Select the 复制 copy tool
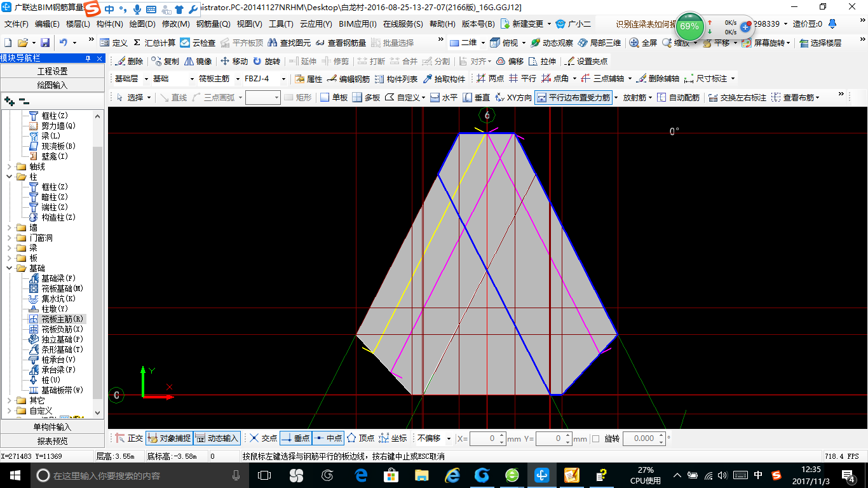This screenshot has width=868, height=488. tap(165, 62)
